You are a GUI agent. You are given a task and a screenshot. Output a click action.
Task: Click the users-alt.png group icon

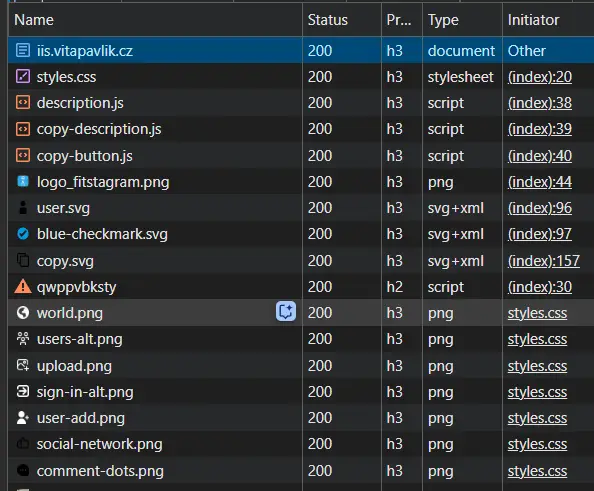[23, 339]
